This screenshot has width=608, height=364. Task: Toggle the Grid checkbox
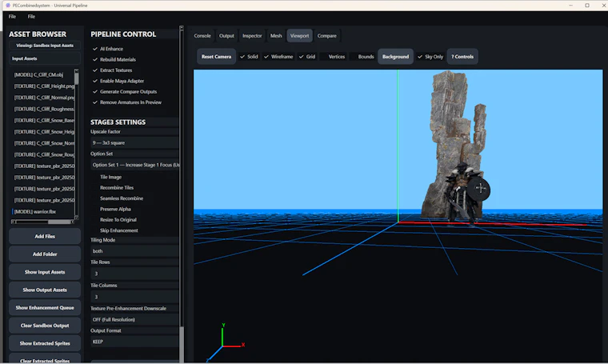click(306, 57)
